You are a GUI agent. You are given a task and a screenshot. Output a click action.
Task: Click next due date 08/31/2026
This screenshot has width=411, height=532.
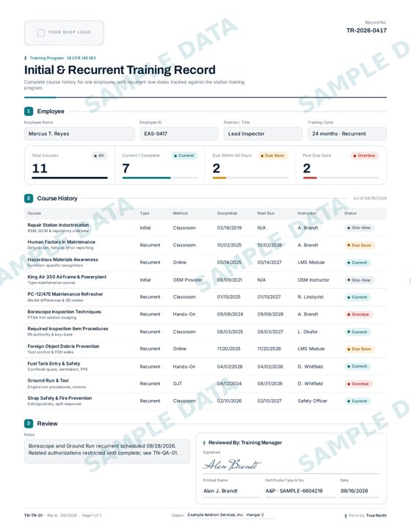click(270, 384)
